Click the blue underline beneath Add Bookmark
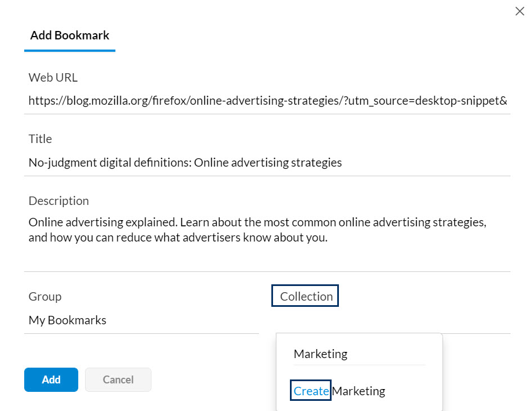532x411 pixels. [70, 51]
